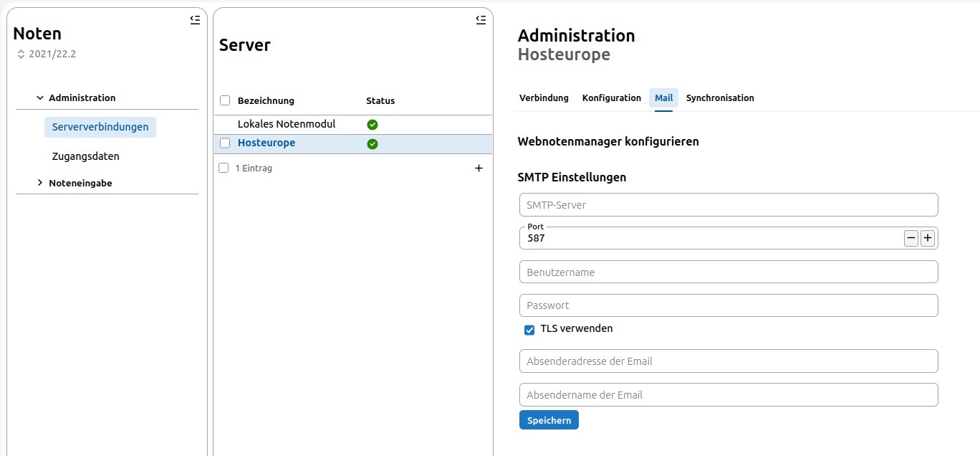Screen dimensions: 980x456
Task: Open the 2021/22.2 school term selector
Action: click(47, 54)
